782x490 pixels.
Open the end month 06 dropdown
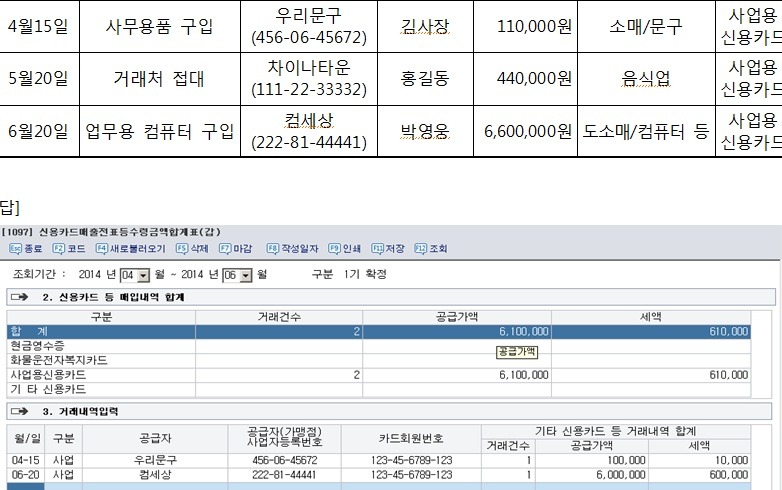246,275
